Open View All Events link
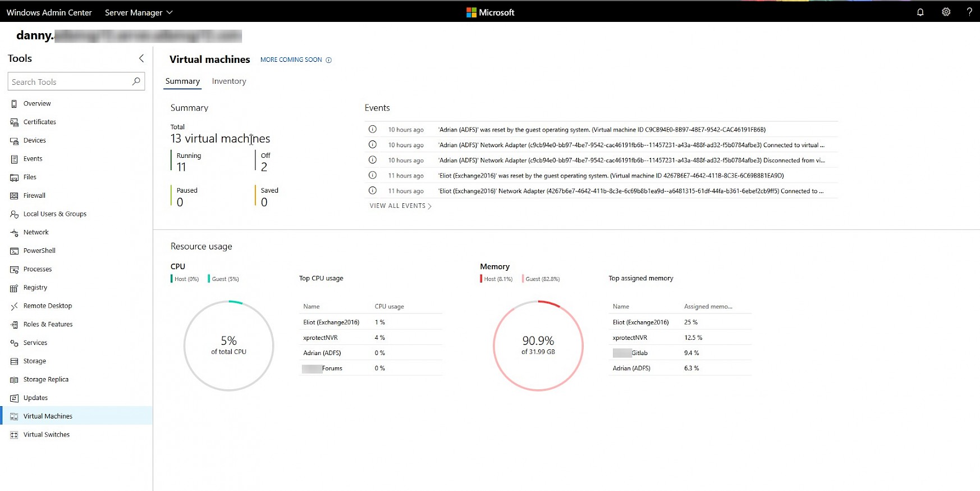 click(x=400, y=206)
